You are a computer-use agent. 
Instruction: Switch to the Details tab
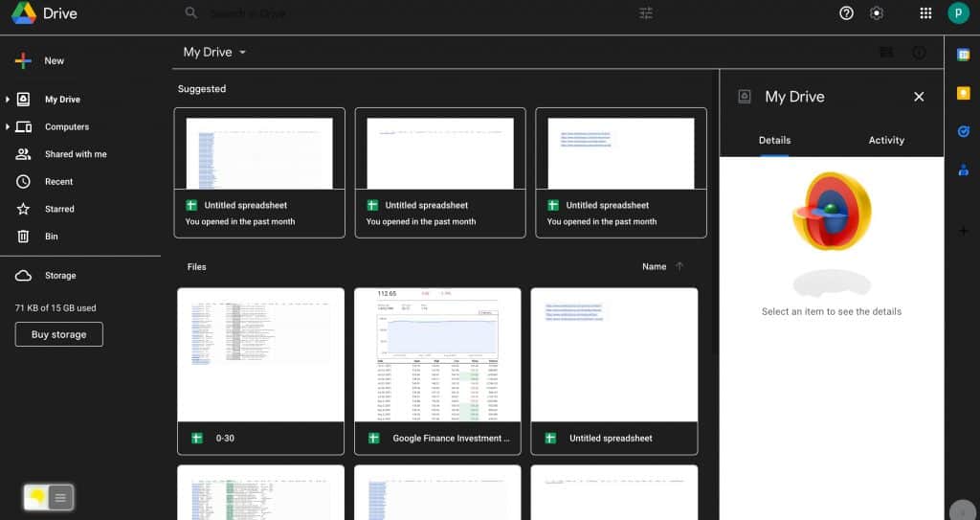coord(774,140)
